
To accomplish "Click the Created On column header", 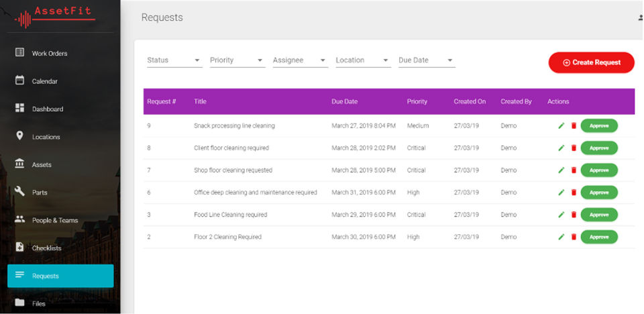I will tap(470, 101).
